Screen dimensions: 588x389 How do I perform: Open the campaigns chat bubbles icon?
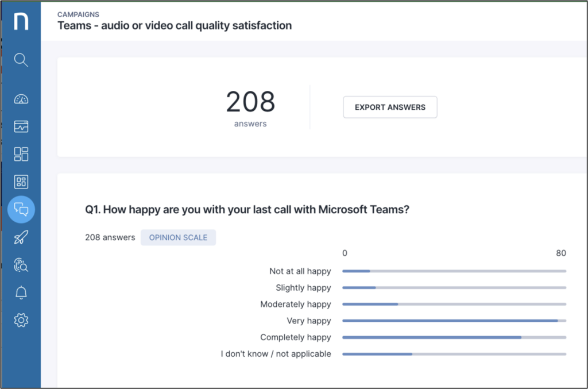coord(21,210)
